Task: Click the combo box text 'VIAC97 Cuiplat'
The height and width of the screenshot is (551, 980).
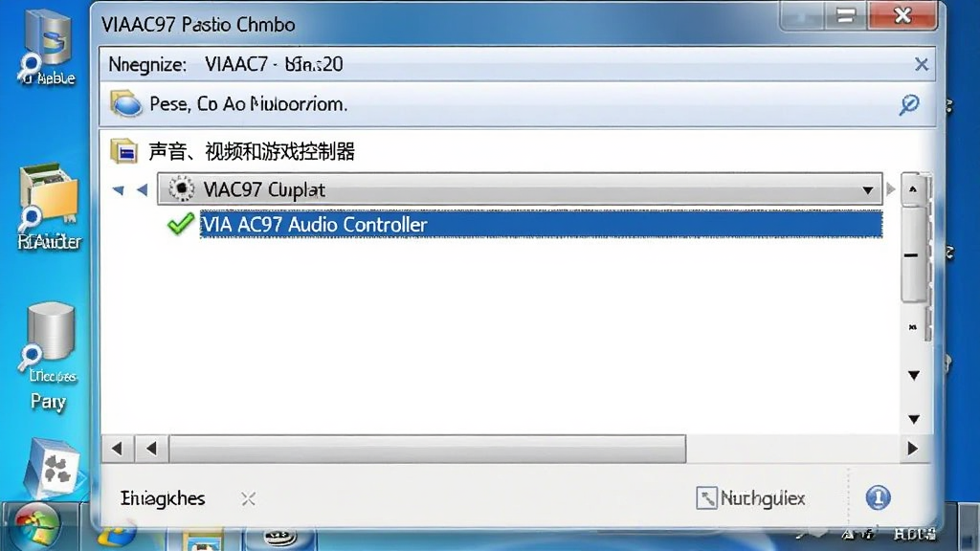Action: [264, 189]
